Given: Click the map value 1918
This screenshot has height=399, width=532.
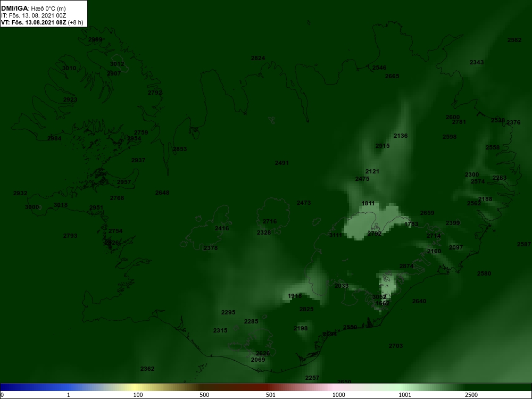Looking at the screenshot, I should (x=295, y=296).
